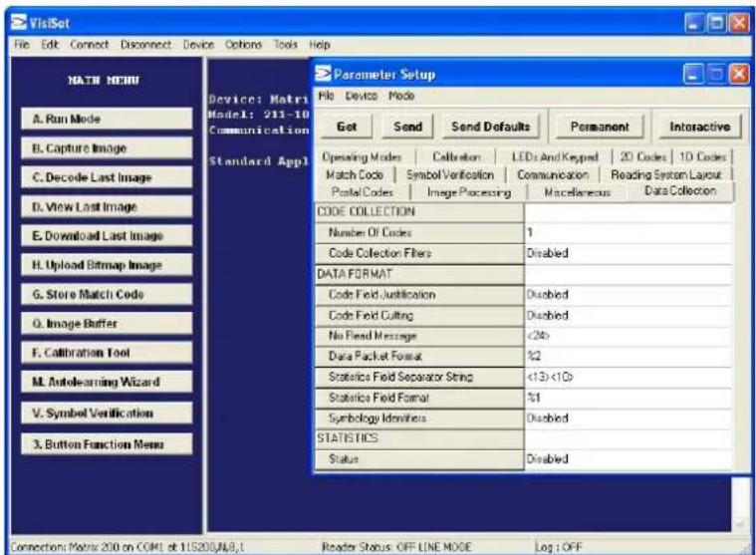Select C. Decode Last Image
Screen dimensions: 756x555
point(107,177)
